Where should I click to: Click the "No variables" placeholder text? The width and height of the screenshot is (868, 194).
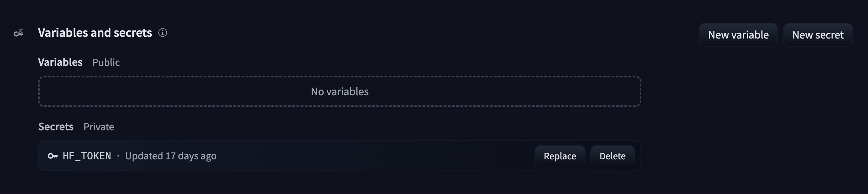[339, 92]
